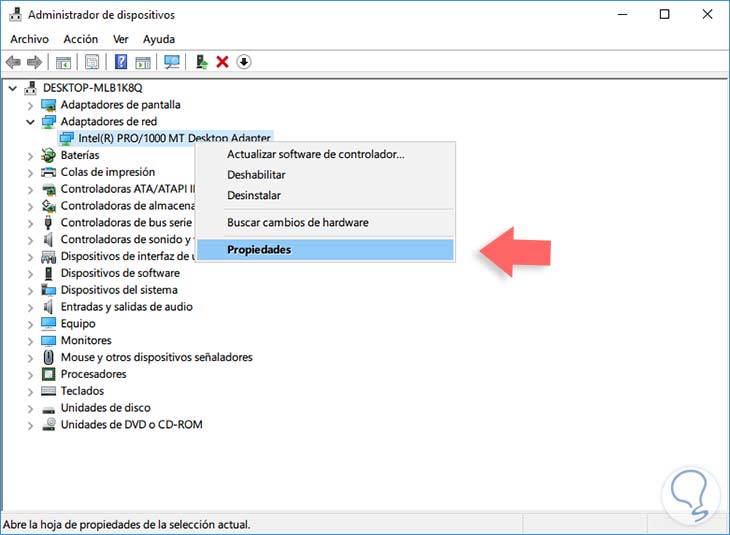Expand the Unidades de DVD o CD-ROM node
Viewport: 730px width, 535px height.
tap(30, 426)
